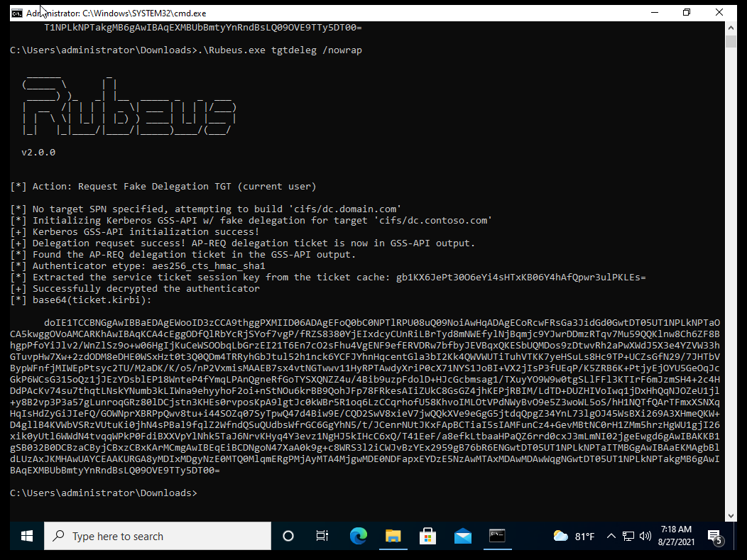The width and height of the screenshot is (747, 560).
Task: Click the Type here to search box
Action: click(158, 536)
